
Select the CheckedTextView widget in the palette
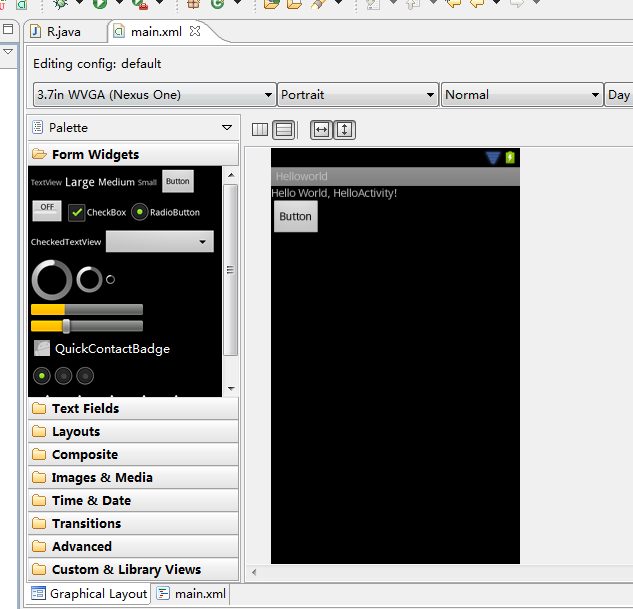pos(66,242)
